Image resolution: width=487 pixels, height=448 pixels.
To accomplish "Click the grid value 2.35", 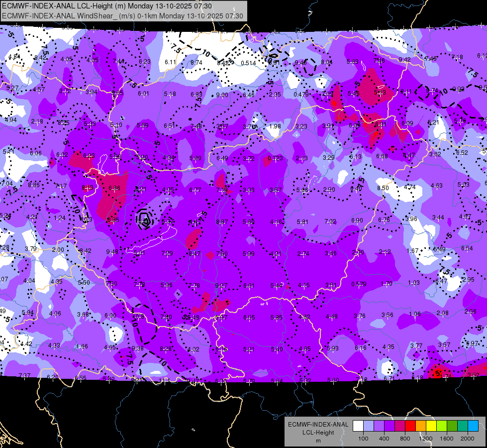I will pos(275,95).
